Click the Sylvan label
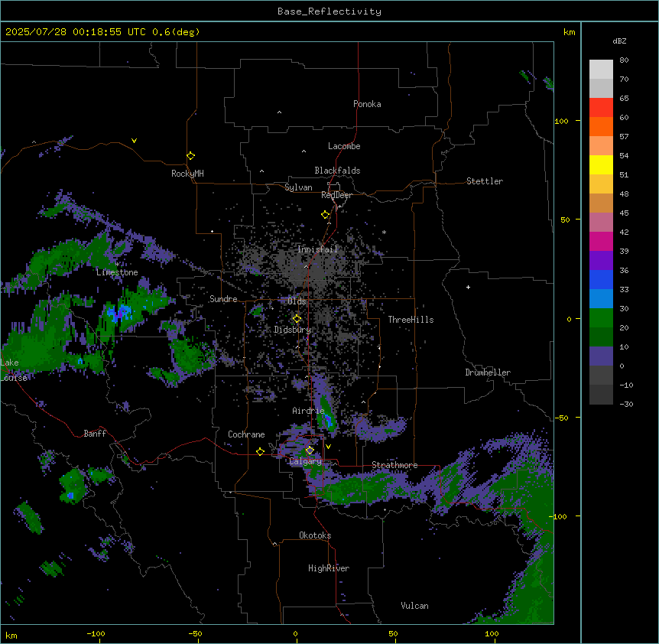 (x=298, y=187)
